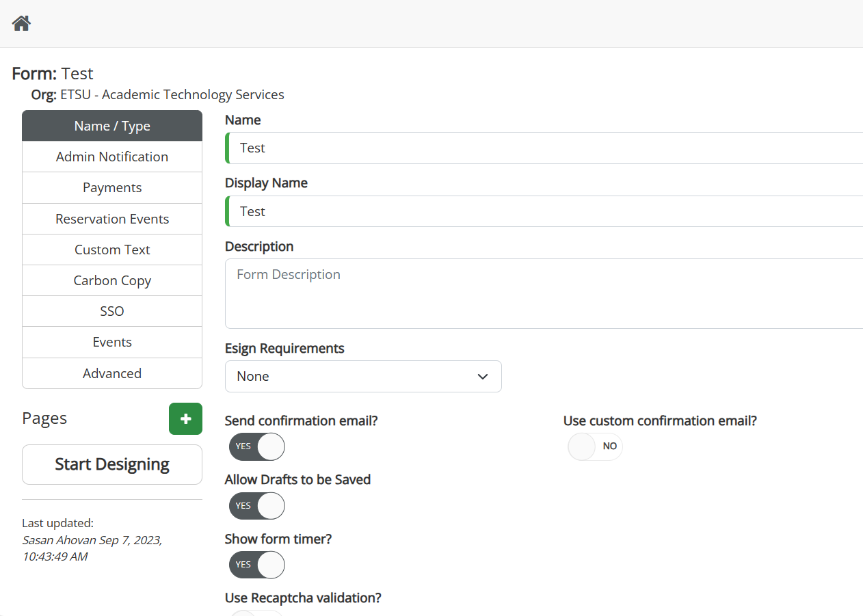Go to the home page icon
The height and width of the screenshot is (616, 863).
coord(21,23)
